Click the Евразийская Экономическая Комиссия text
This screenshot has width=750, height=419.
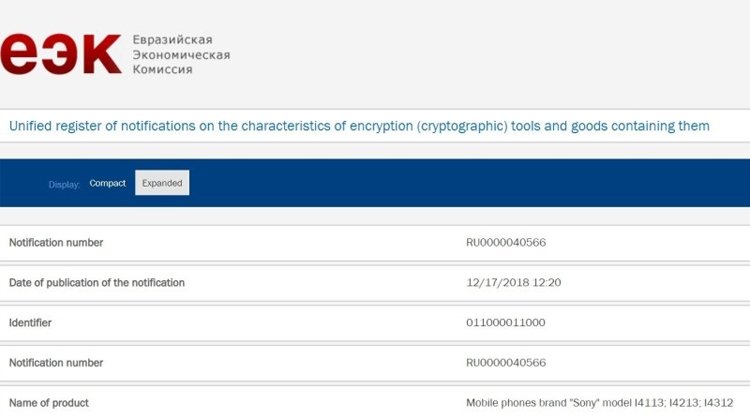tap(181, 55)
